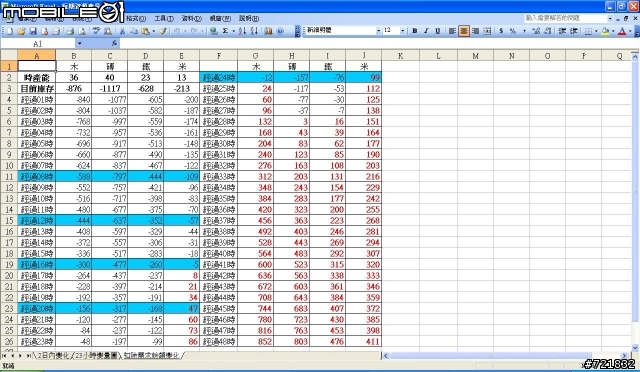
Task: Click the Name Box showing A1
Action: tap(38, 44)
